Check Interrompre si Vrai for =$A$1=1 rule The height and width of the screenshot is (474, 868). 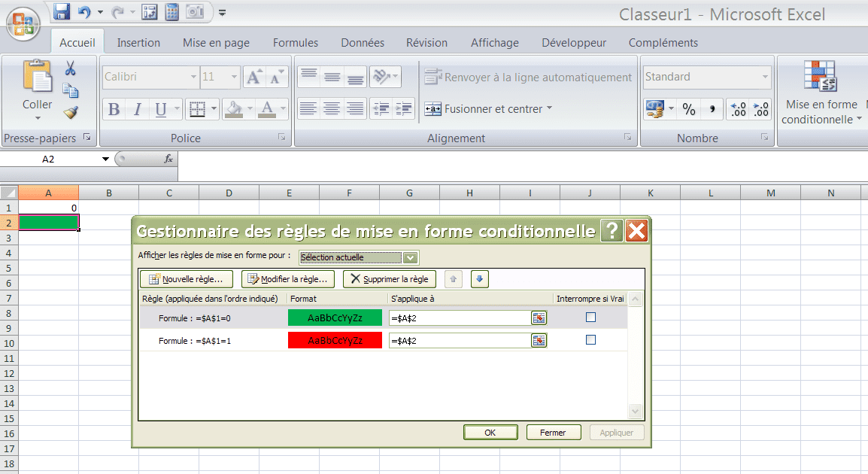coord(590,340)
